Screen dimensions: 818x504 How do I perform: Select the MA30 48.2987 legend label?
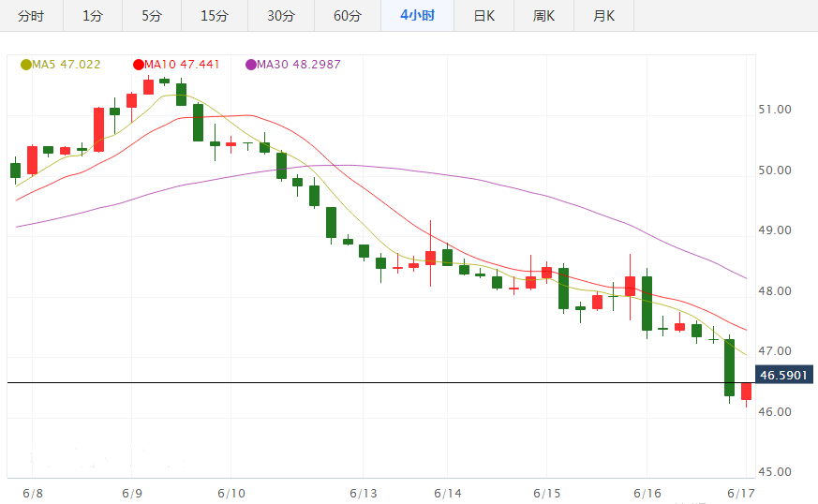[x=299, y=65]
